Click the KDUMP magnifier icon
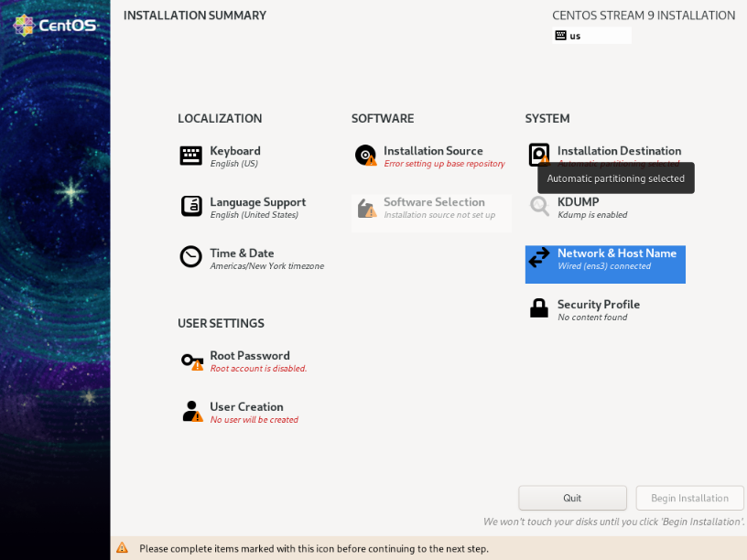 [539, 206]
